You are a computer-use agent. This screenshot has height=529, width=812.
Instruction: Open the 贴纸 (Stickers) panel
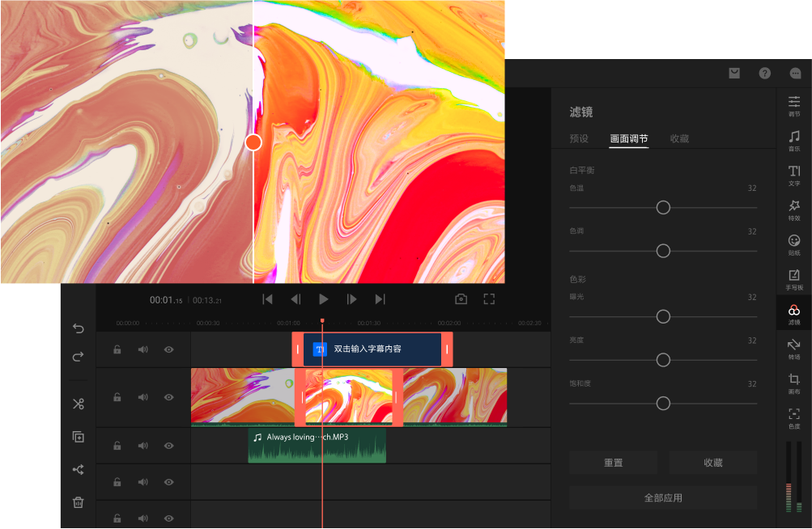[x=794, y=244]
